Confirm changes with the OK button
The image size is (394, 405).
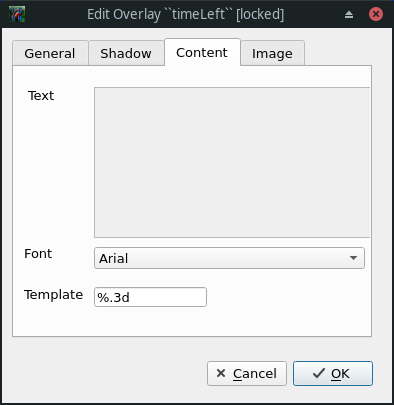tap(333, 373)
